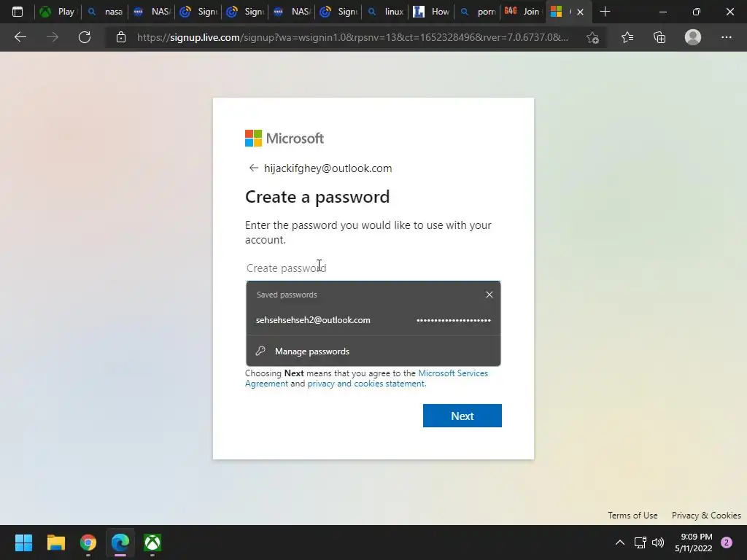The image size is (747, 560).
Task: Open Manage passwords option
Action: [373, 351]
